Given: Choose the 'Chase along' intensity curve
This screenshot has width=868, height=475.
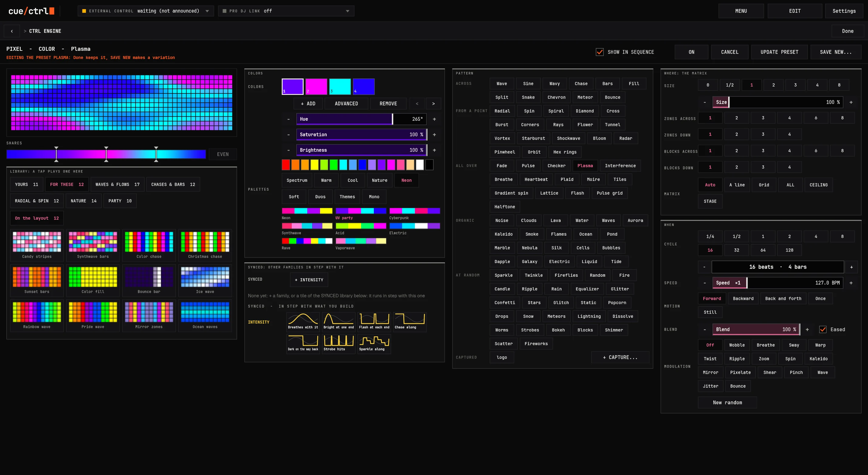Looking at the screenshot, I should pos(410,322).
